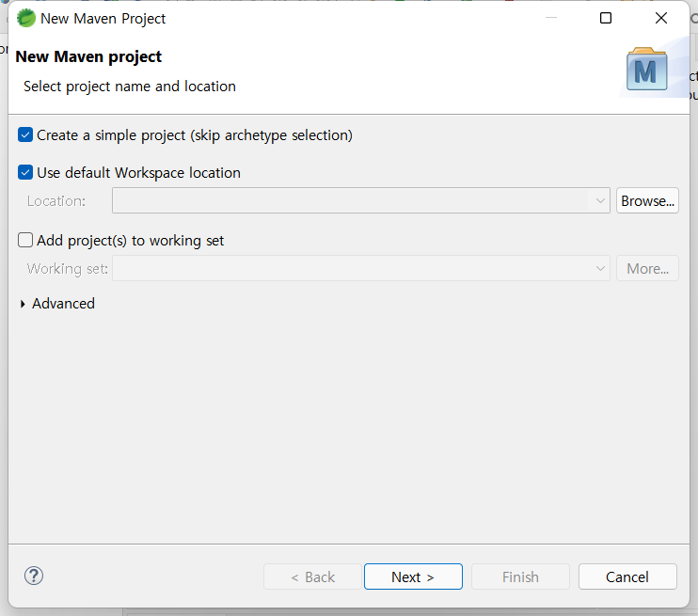The height and width of the screenshot is (616, 698).
Task: Minimize the dialog window
Action: 551,18
